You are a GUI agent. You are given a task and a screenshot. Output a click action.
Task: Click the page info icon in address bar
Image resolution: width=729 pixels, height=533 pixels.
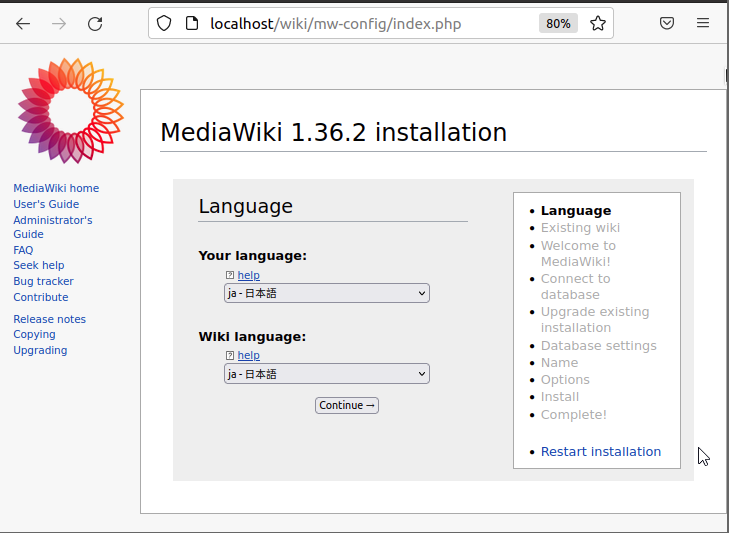(x=192, y=23)
